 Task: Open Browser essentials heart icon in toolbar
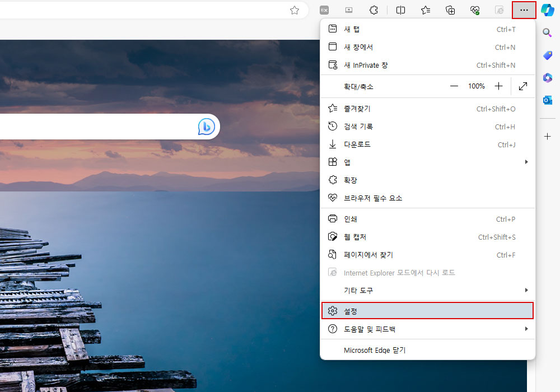(x=475, y=10)
